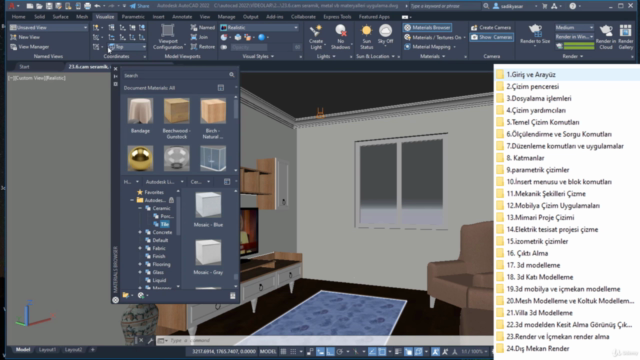
Task: Toggle Show Cameras
Action: (491, 37)
